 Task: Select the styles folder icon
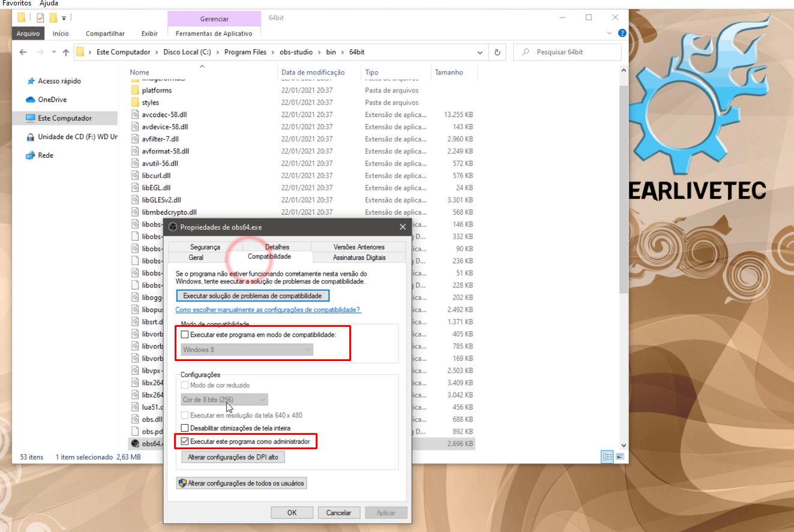(135, 103)
